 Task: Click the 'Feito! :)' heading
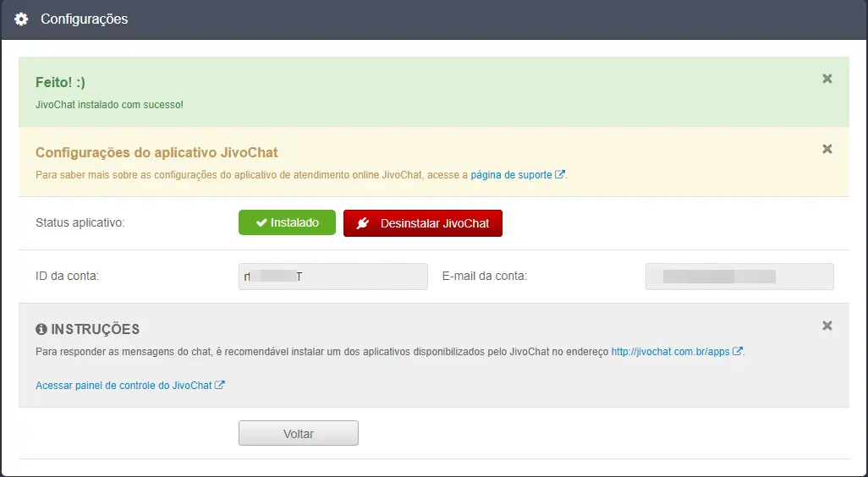coord(60,82)
